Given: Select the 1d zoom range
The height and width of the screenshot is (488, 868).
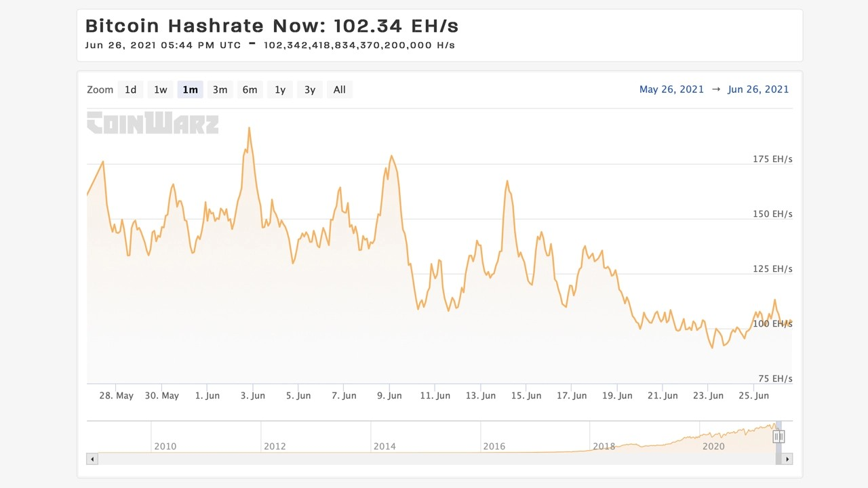Looking at the screenshot, I should pos(130,89).
